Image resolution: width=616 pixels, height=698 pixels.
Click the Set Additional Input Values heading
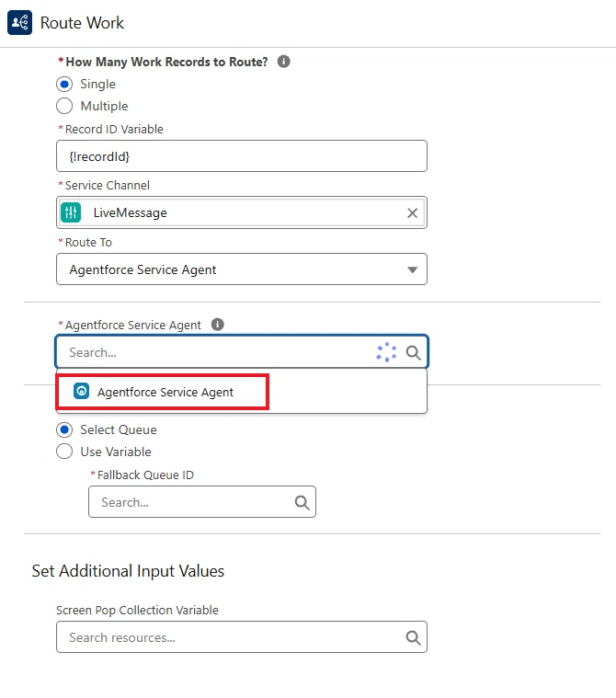128,571
